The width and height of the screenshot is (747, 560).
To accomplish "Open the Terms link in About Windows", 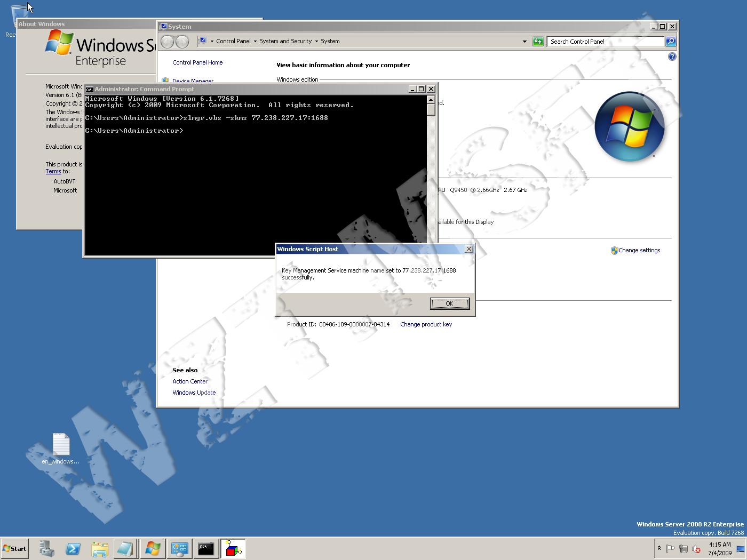I will 53,171.
